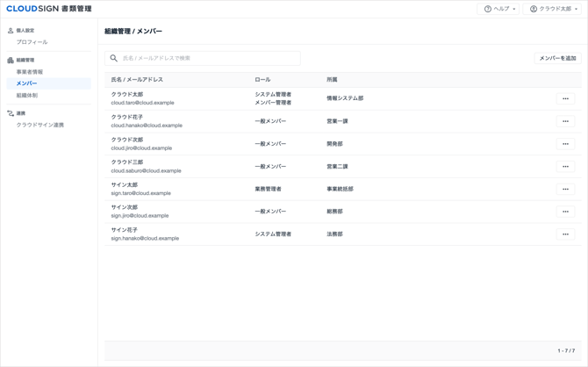Open more options for クラウド花子
The image size is (588, 367).
tap(565, 121)
